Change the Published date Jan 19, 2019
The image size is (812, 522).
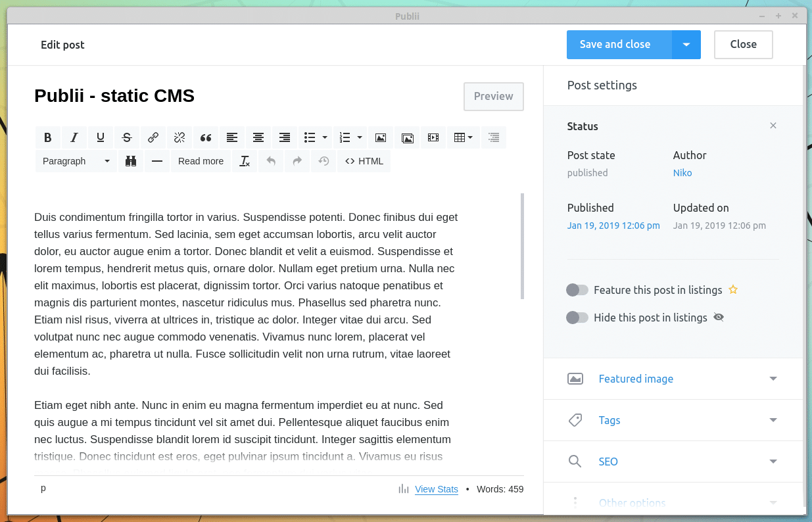click(613, 225)
